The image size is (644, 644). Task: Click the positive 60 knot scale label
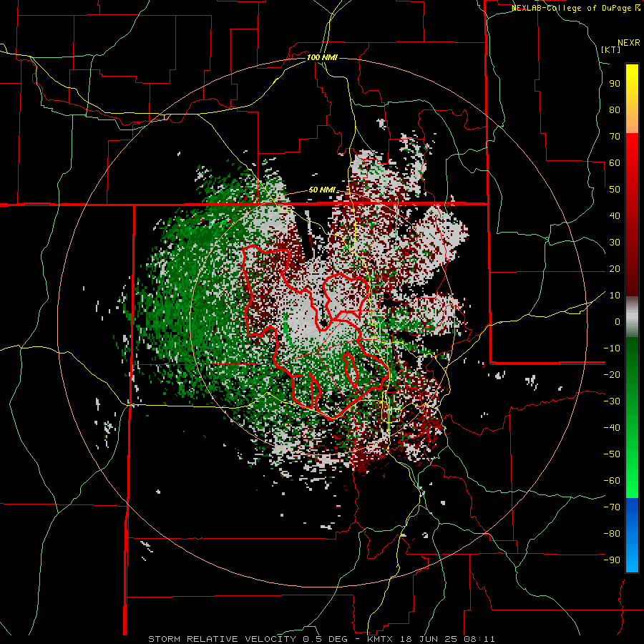click(615, 162)
